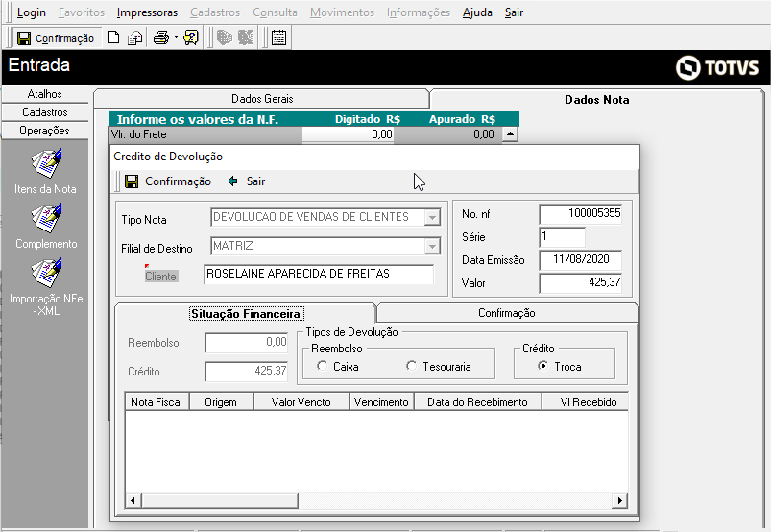Image resolution: width=771 pixels, height=532 pixels.
Task: Open the Impressoras menu
Action: [147, 12]
